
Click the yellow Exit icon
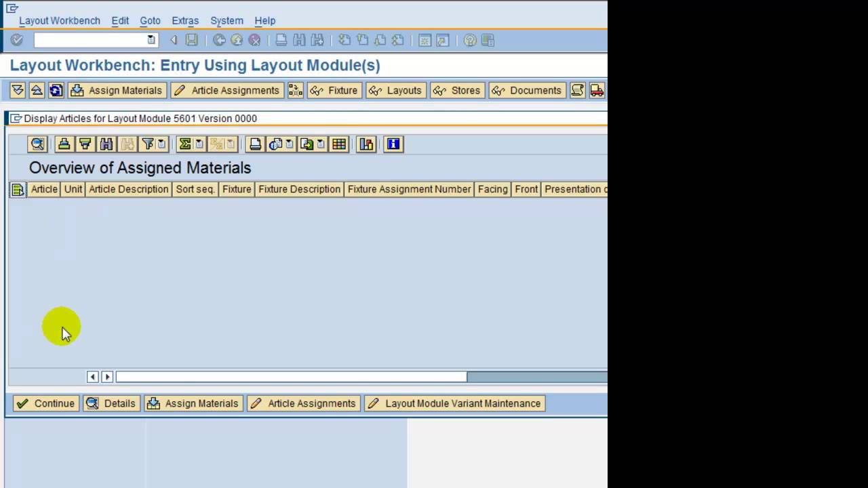(x=237, y=41)
